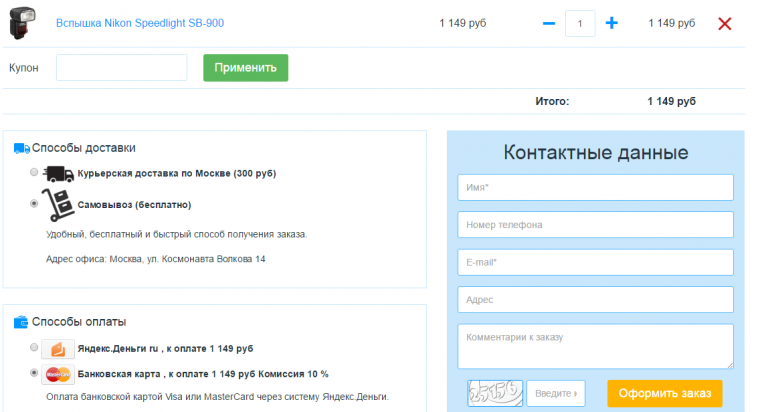Choose Банковская карта payment radio button
760x412 pixels.
pos(35,374)
